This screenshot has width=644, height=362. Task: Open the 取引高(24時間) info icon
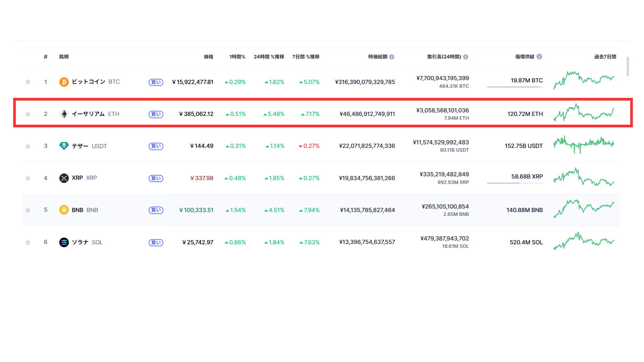click(x=466, y=57)
